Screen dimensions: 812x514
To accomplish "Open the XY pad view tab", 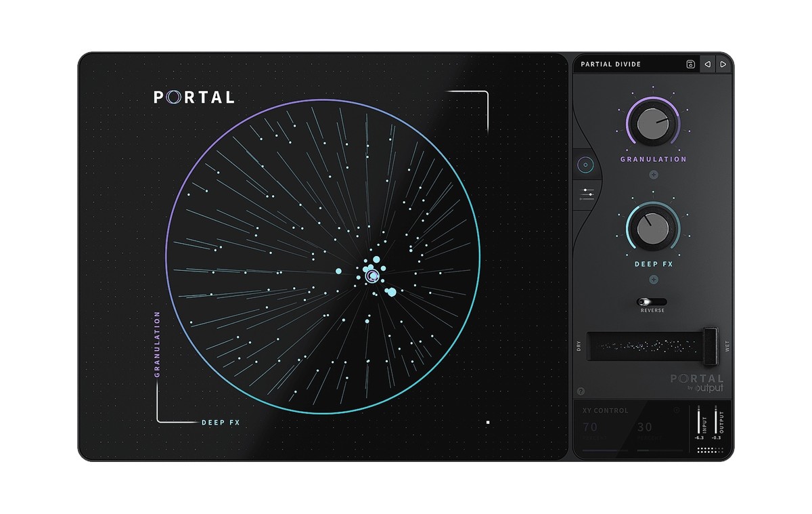I will (585, 165).
